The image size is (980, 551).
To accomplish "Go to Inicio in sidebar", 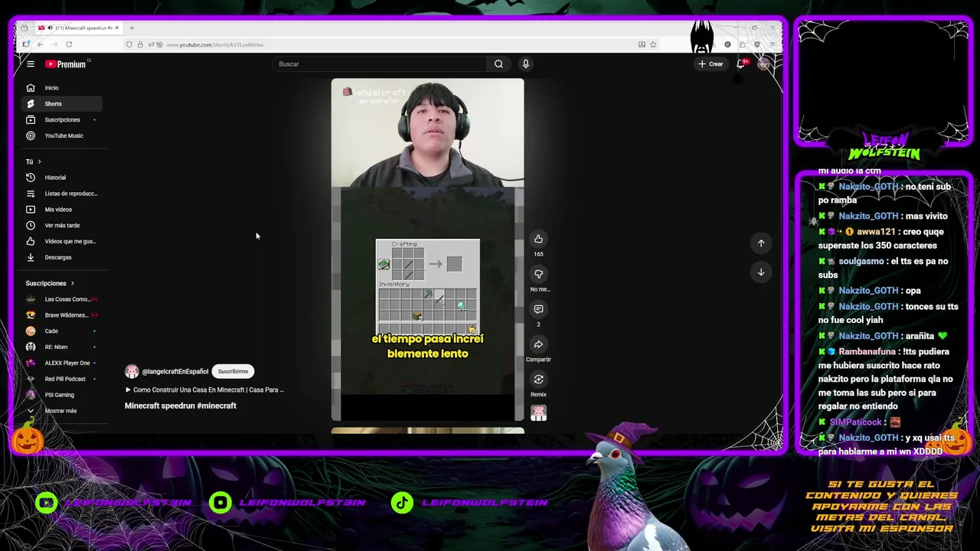I will point(60,88).
